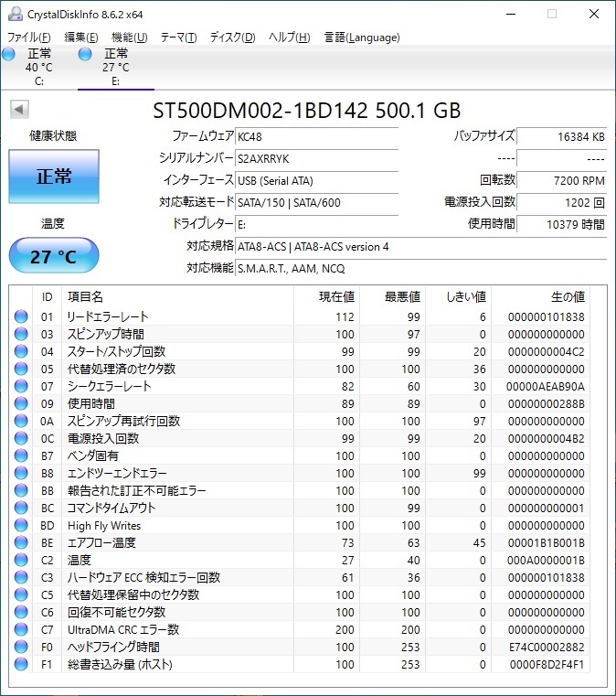Click status orb for ID 0A スピンアップ再試行回数

(21, 421)
